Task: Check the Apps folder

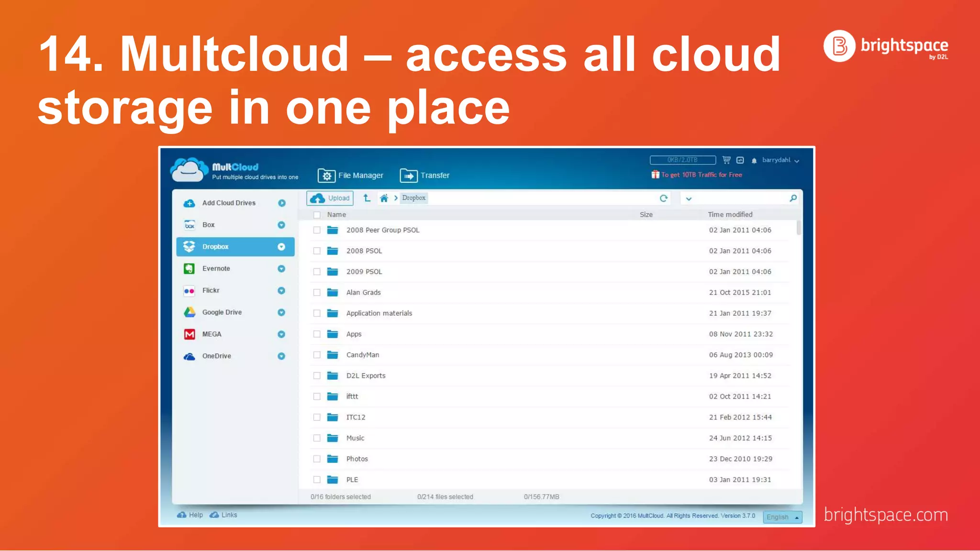Action: 317,334
